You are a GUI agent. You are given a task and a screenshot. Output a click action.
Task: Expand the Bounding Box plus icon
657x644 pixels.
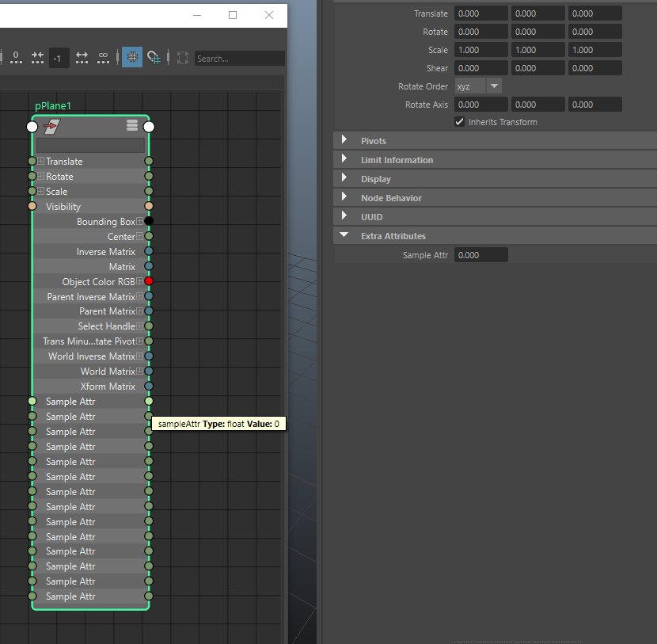[139, 221]
